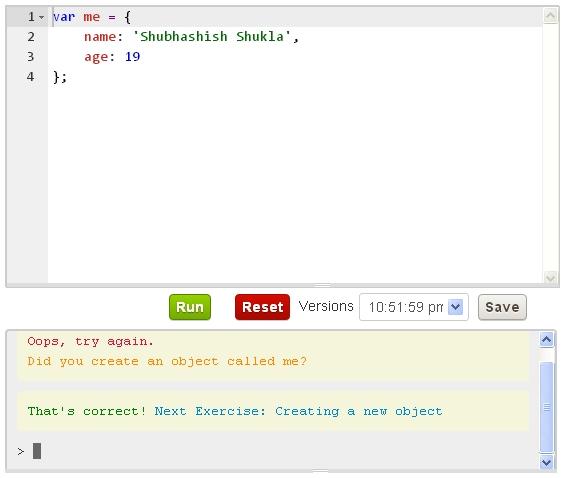The image size is (566, 478).
Task: Open the Next Exercise: Creating a new object link
Action: [298, 411]
